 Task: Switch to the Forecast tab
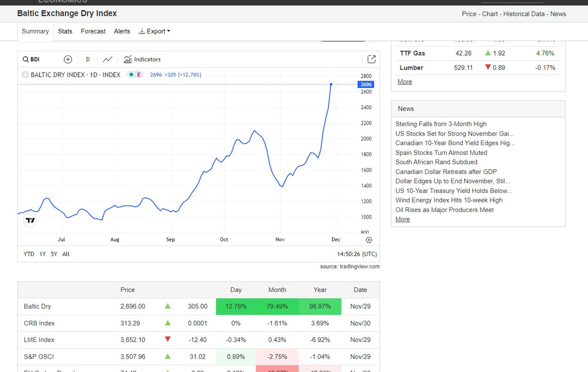click(x=93, y=31)
